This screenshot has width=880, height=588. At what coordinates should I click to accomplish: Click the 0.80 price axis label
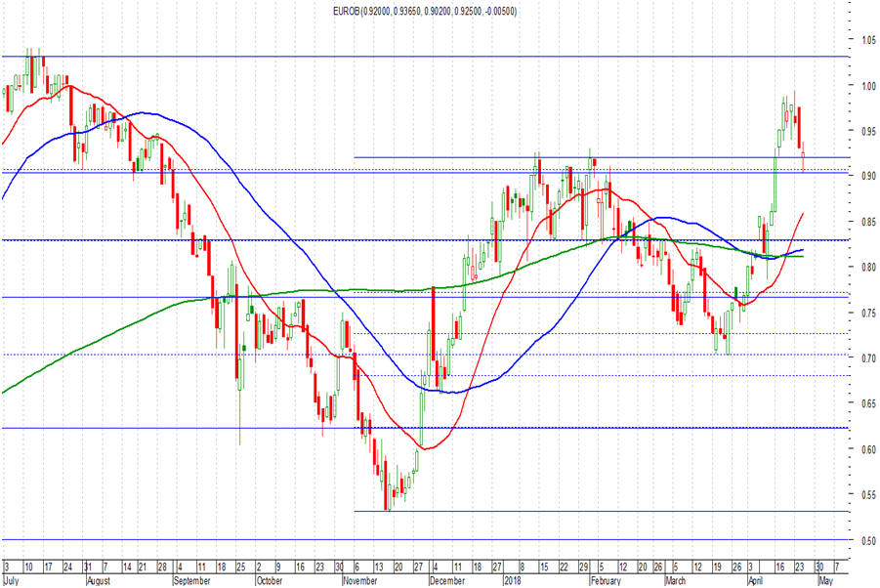click(869, 267)
